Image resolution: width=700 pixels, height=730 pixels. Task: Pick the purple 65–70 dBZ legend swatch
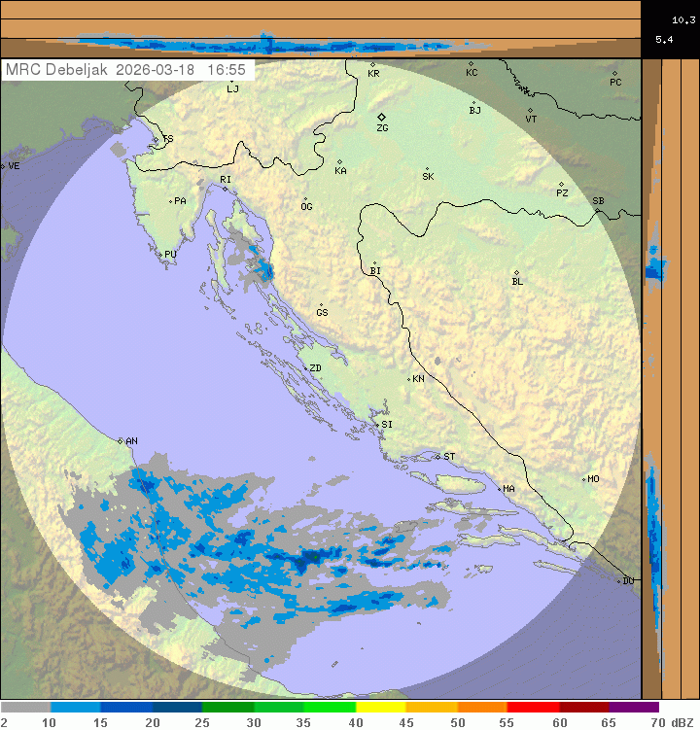634,708
